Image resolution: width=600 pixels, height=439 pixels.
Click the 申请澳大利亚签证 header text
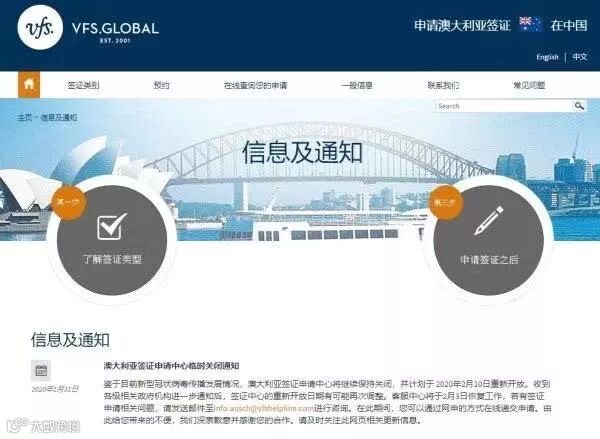[462, 25]
